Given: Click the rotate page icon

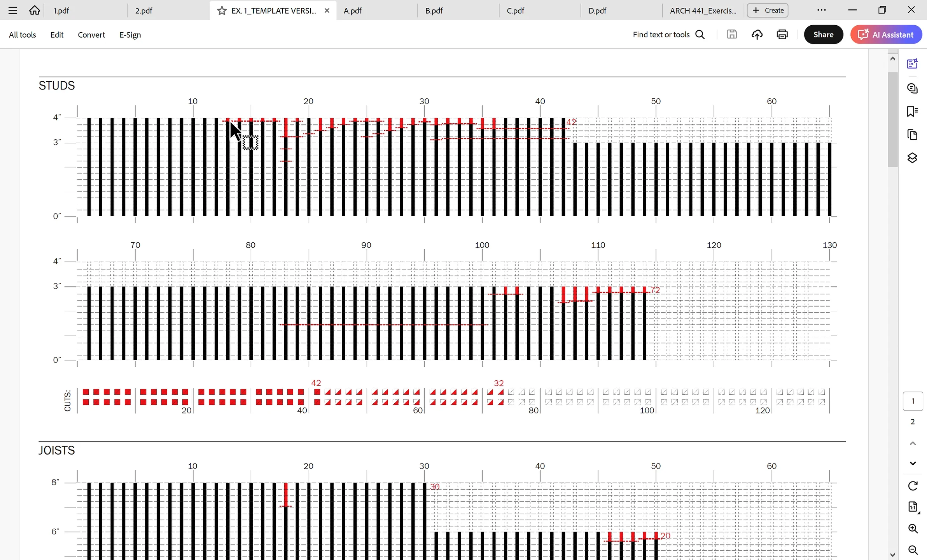Looking at the screenshot, I should coord(913,486).
